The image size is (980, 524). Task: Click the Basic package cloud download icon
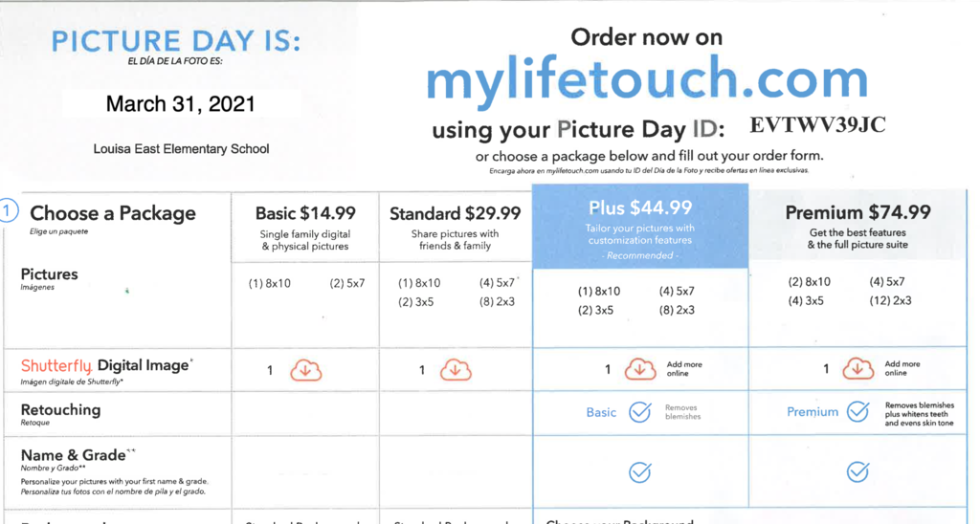click(305, 370)
